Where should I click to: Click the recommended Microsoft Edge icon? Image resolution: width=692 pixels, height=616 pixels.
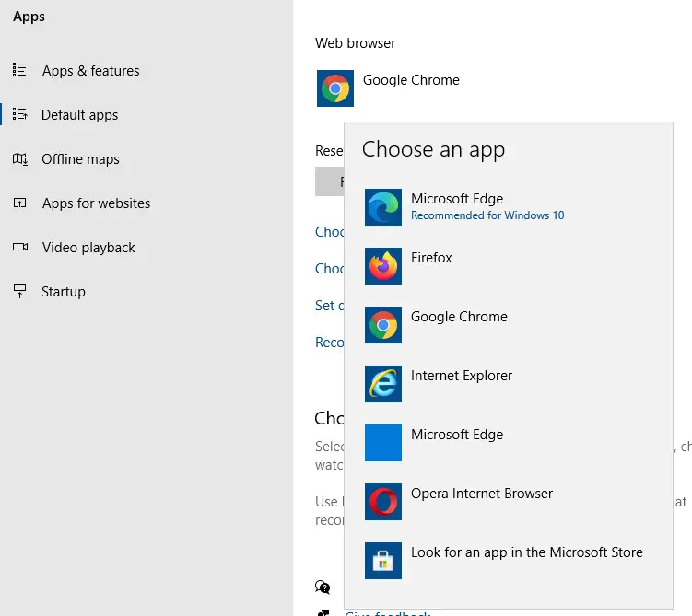(383, 207)
